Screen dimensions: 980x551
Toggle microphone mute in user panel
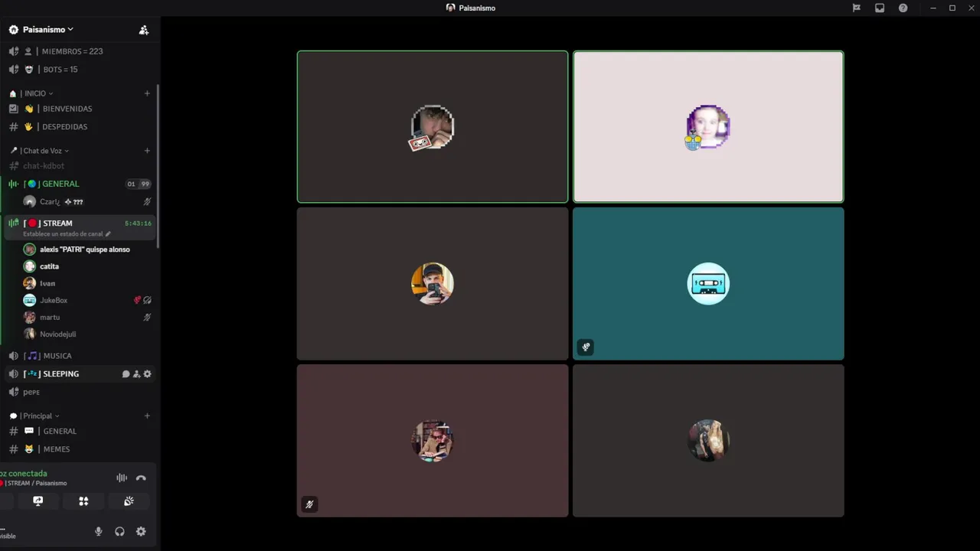[x=98, y=532]
